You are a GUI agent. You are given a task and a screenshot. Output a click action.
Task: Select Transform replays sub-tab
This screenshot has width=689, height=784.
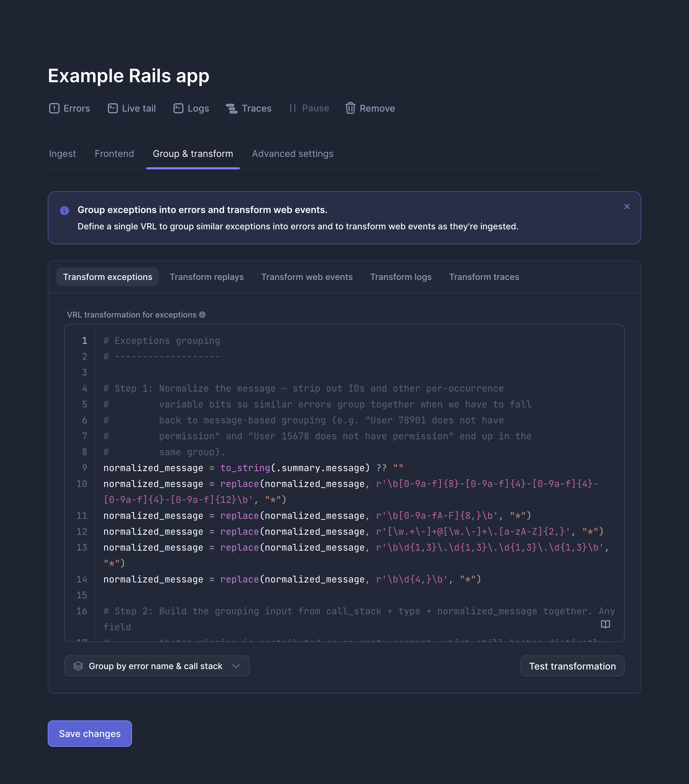tap(207, 277)
